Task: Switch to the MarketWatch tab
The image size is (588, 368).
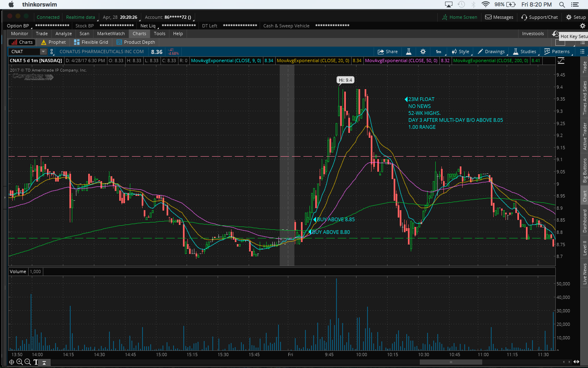Action: (x=111, y=34)
